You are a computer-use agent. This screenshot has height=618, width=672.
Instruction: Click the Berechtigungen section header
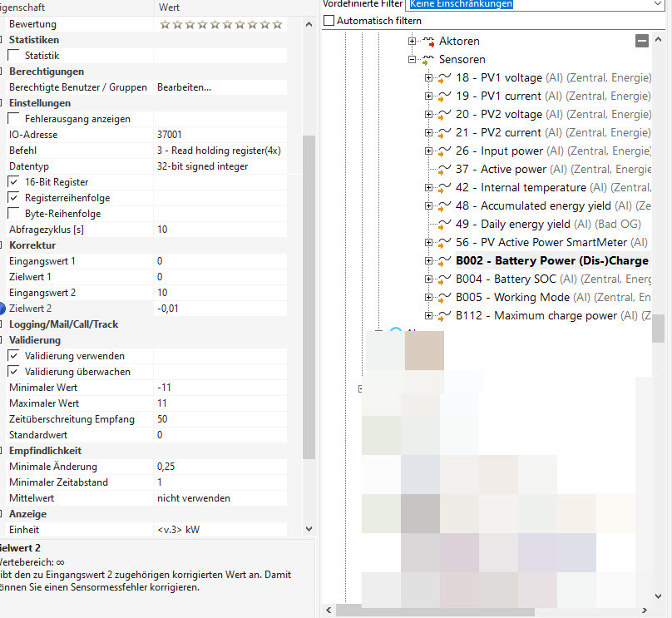pos(47,72)
